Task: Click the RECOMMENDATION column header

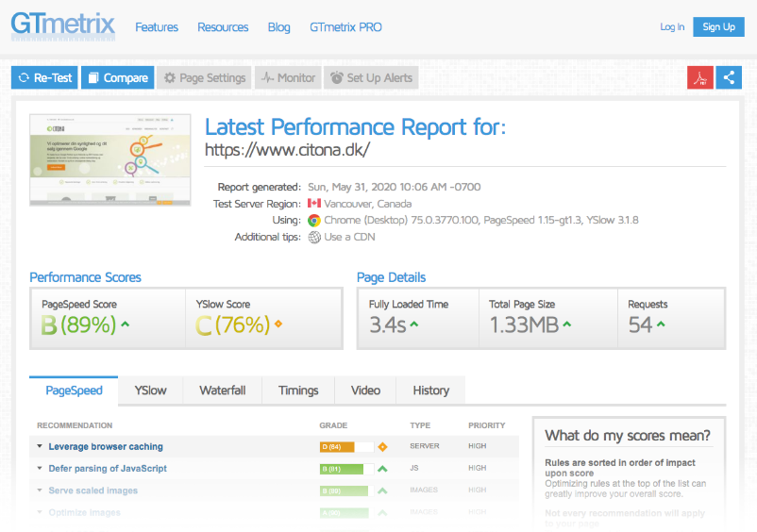Action: [75, 425]
